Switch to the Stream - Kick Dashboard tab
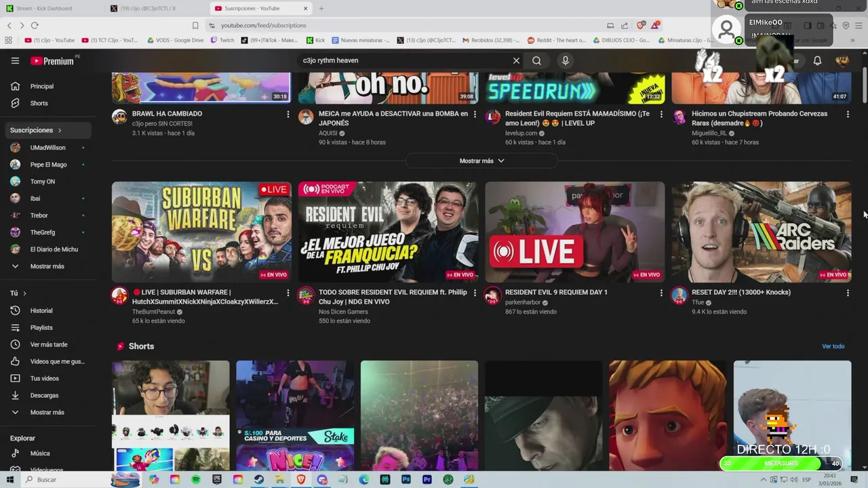 pos(51,8)
